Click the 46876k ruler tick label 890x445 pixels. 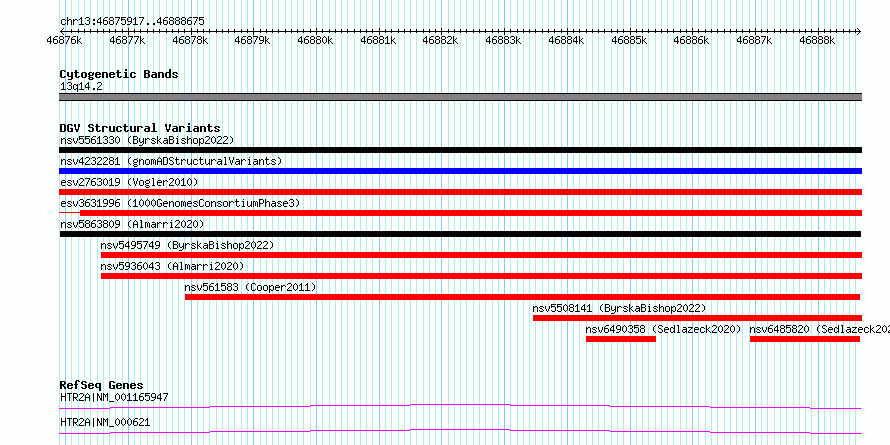(65, 40)
